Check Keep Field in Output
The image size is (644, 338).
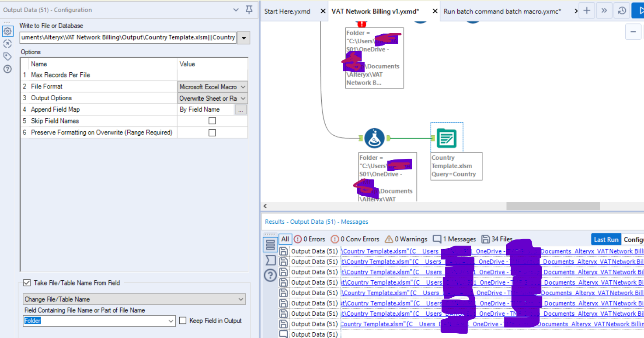coord(183,320)
